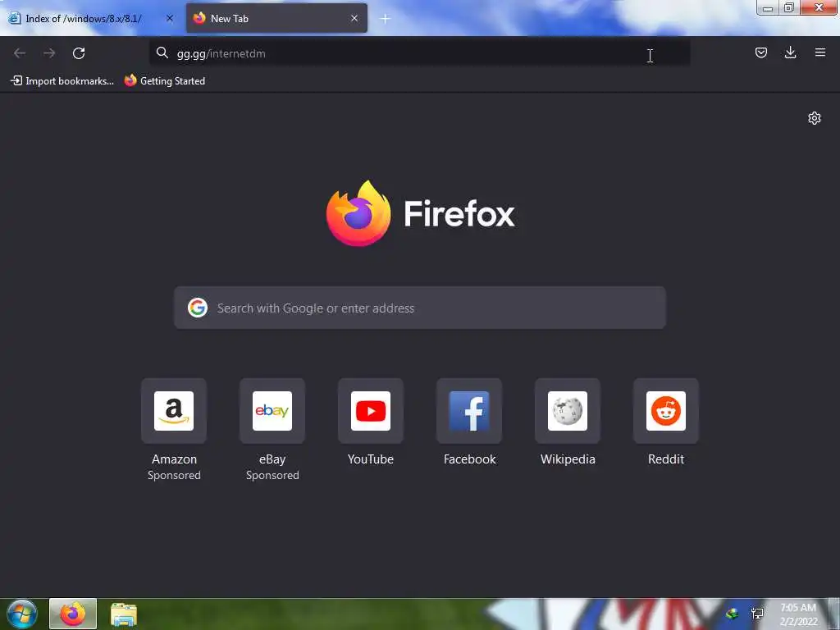Viewport: 840px width, 630px height.
Task: Go forward with the forward arrow
Action: point(49,53)
